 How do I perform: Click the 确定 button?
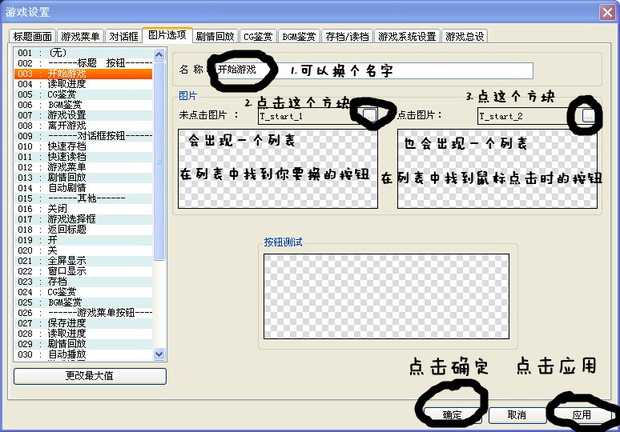(x=452, y=415)
